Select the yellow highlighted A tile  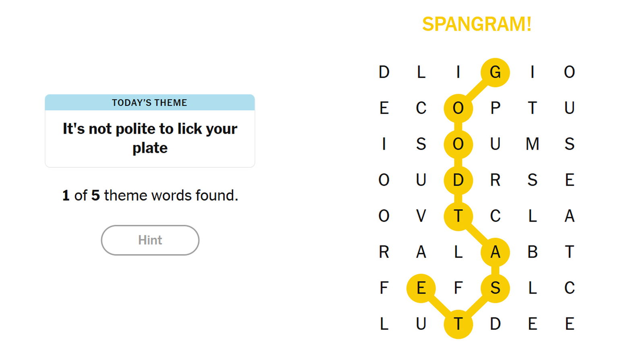point(495,252)
